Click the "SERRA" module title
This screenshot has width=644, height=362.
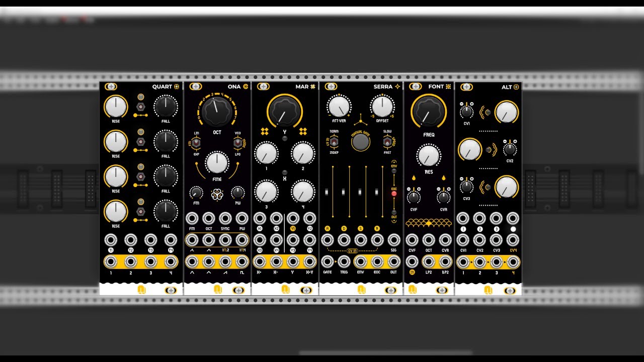[383, 87]
